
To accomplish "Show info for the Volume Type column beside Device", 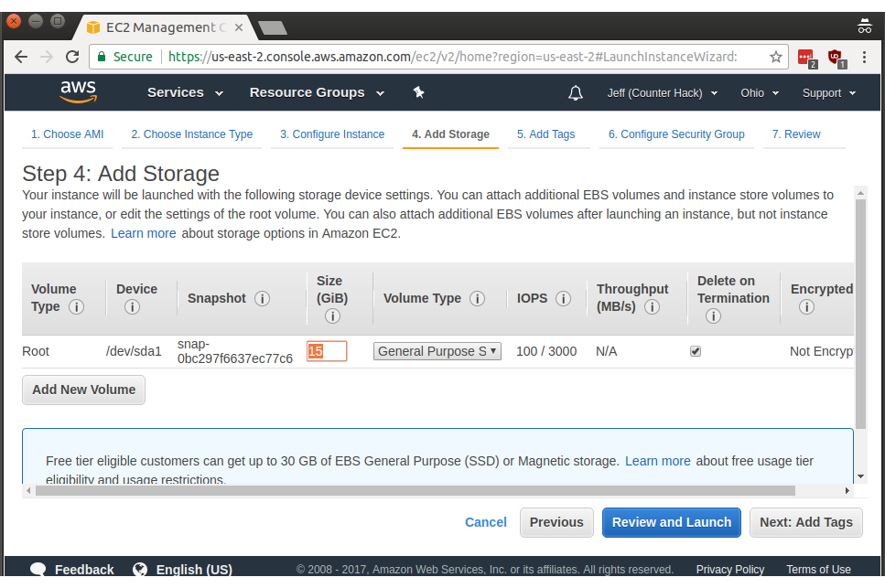I will point(76,306).
